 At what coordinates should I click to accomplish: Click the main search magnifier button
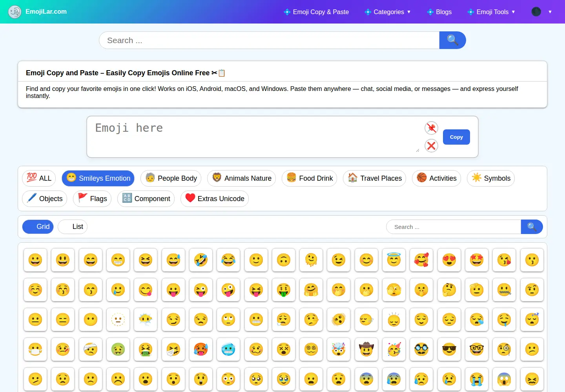453,40
